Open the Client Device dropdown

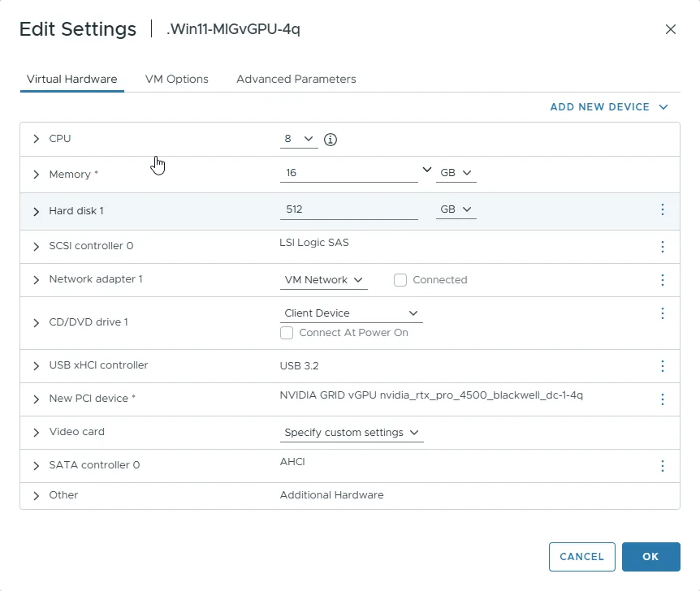coord(351,313)
